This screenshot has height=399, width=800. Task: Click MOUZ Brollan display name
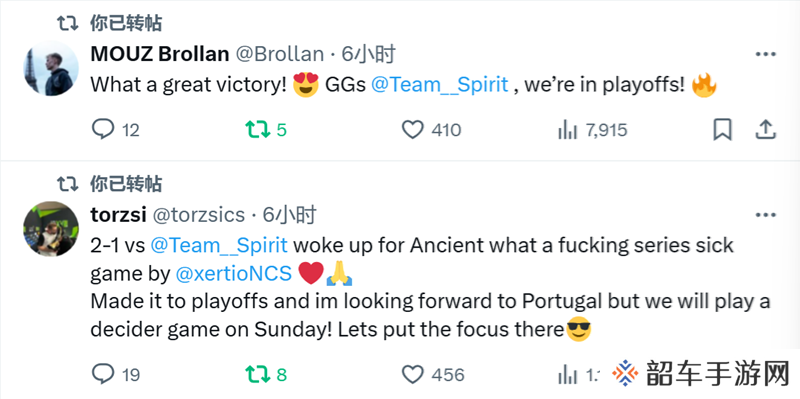[160, 54]
